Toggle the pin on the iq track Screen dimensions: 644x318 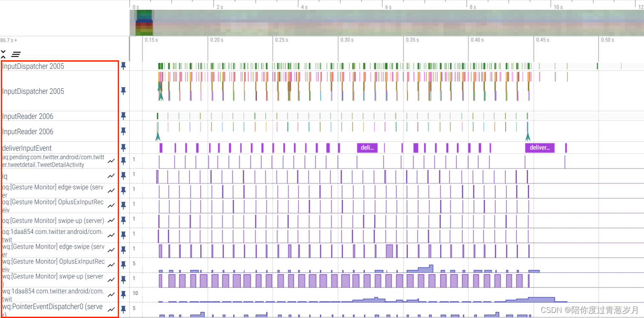(123, 175)
